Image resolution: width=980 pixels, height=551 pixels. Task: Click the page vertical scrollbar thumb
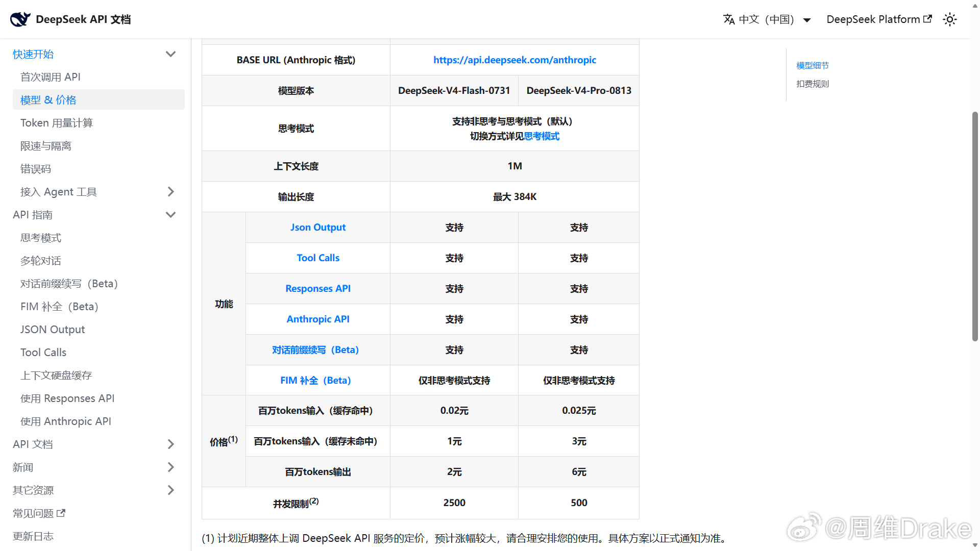(975, 226)
